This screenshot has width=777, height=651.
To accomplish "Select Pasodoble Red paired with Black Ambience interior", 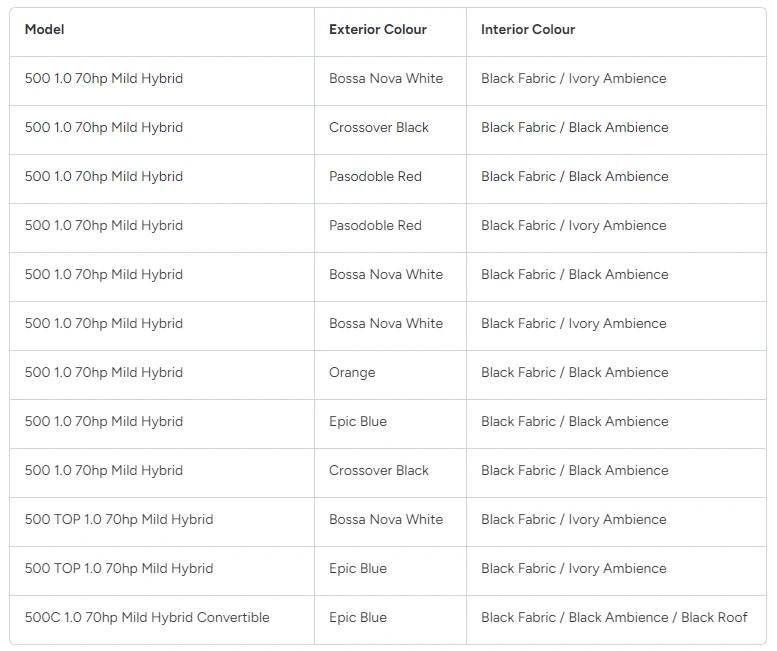I will click(375, 177).
